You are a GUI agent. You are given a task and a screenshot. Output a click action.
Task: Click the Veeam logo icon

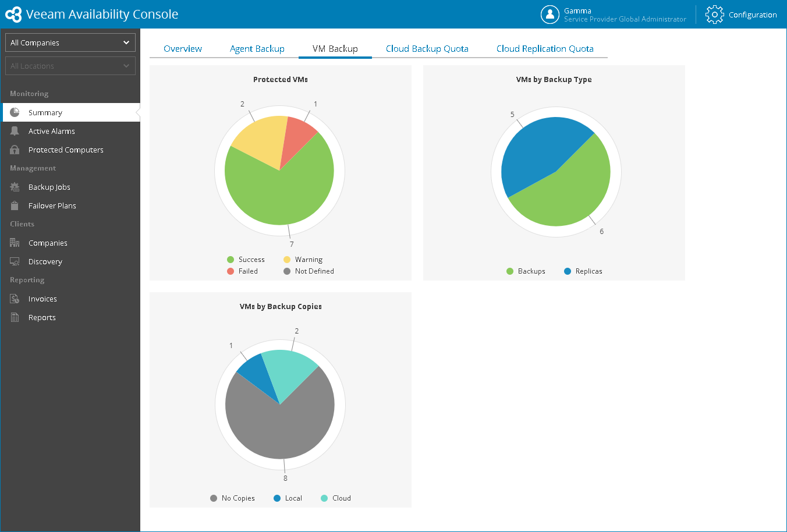pos(13,15)
